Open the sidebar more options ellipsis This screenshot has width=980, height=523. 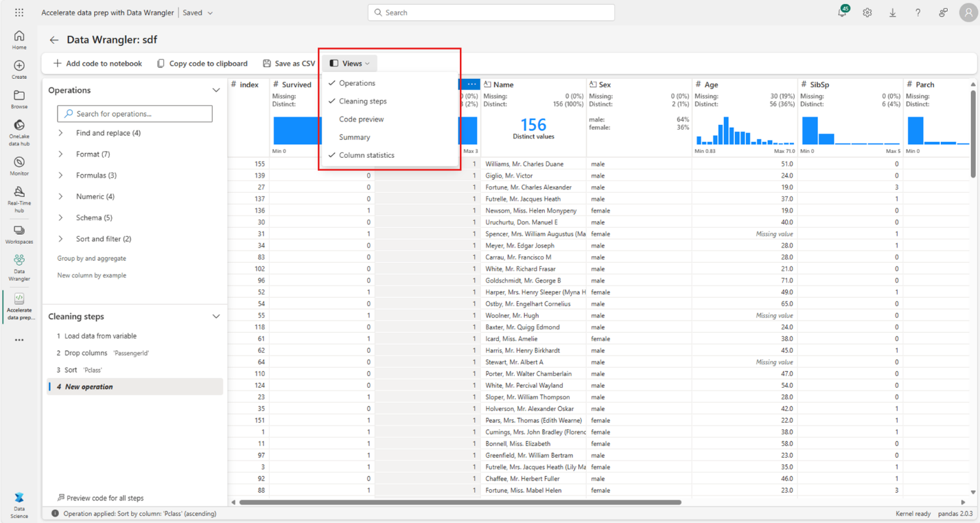click(x=19, y=340)
